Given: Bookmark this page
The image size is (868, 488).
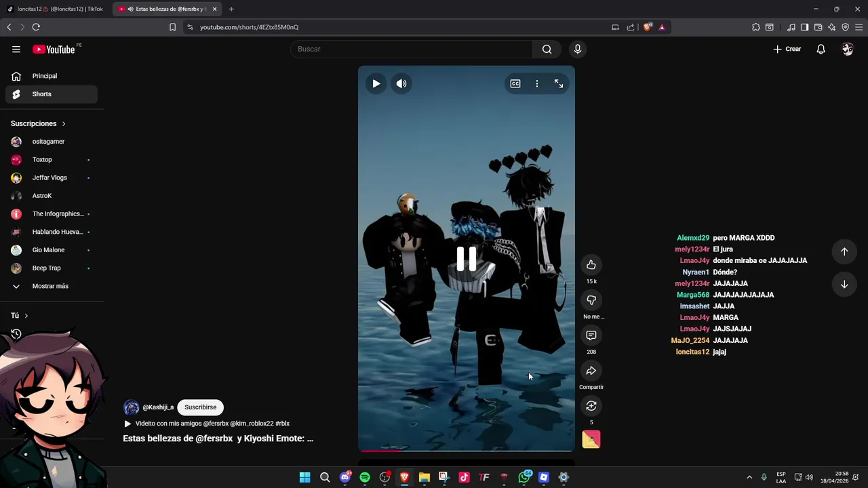Looking at the screenshot, I should [x=172, y=27].
